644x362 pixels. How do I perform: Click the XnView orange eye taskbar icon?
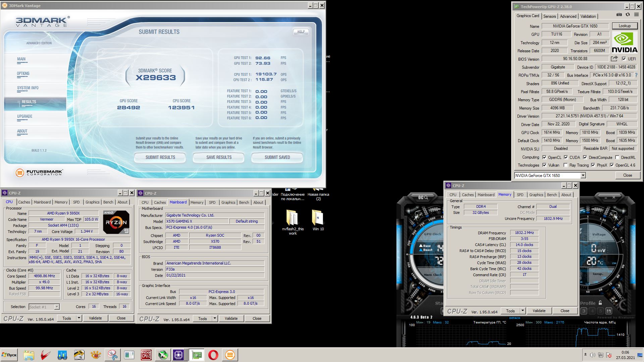[96, 355]
